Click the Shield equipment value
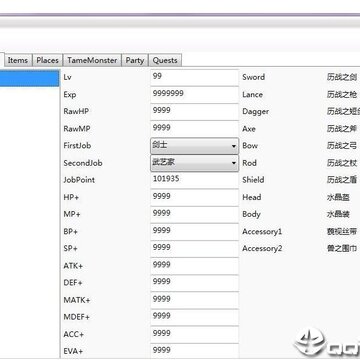 [342, 180]
